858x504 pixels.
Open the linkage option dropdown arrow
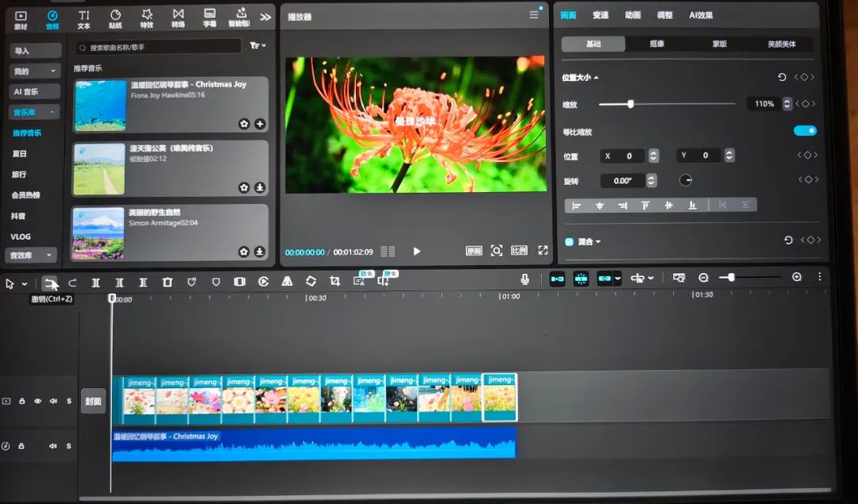618,279
